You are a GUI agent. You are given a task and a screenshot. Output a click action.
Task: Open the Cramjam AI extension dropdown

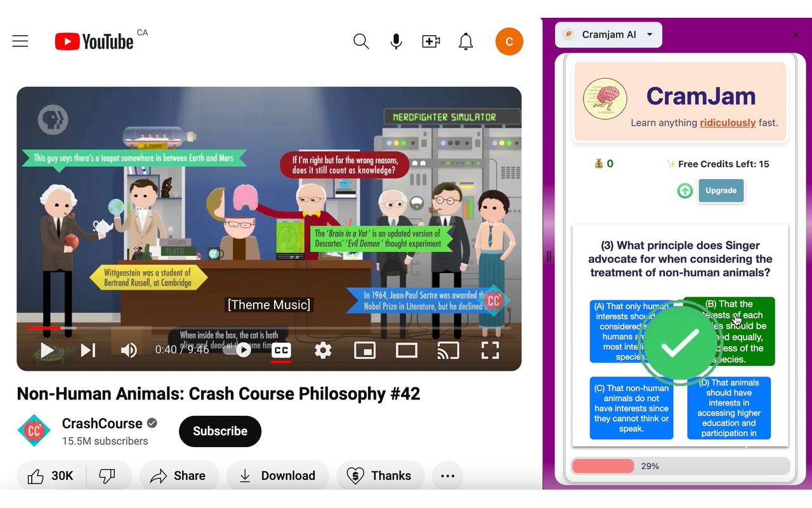608,35
